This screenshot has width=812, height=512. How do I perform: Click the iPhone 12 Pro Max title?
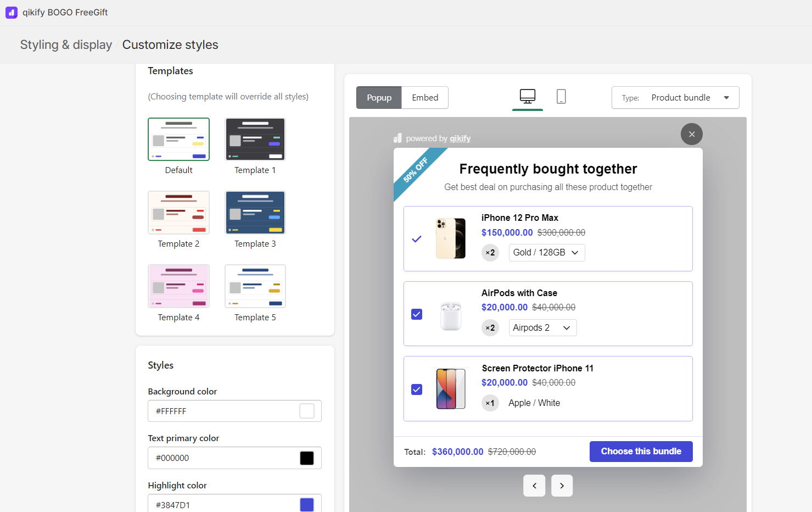point(520,218)
